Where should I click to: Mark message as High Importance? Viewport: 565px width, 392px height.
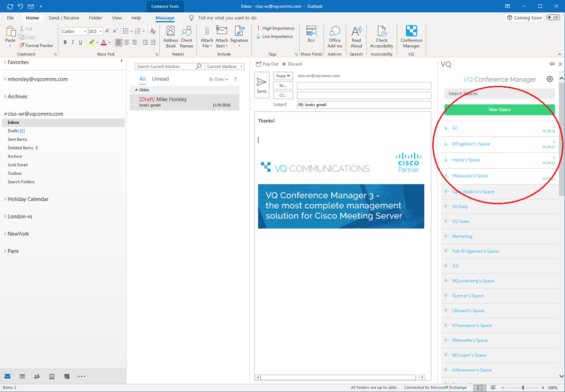tap(275, 28)
